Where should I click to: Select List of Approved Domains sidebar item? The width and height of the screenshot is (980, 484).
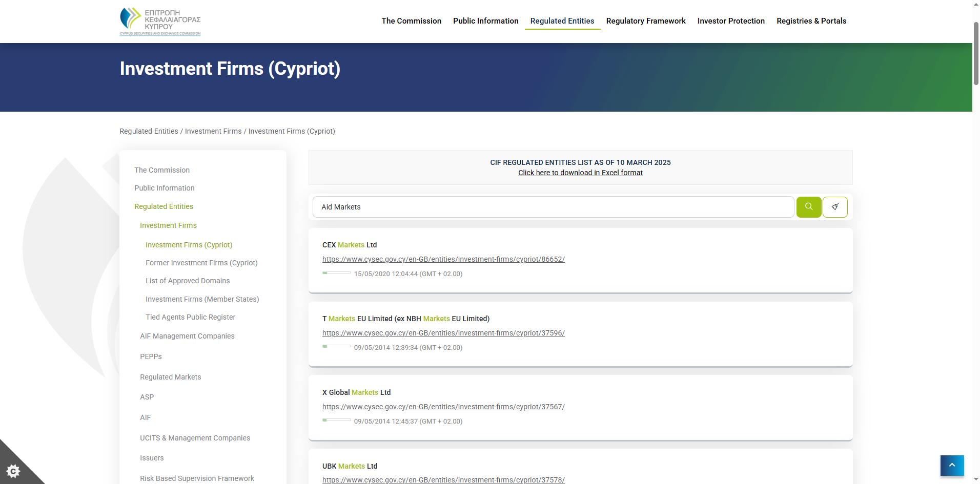tap(188, 281)
